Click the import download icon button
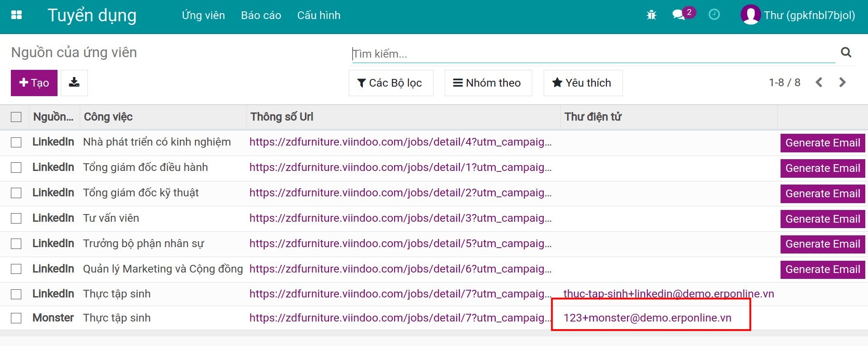This screenshot has width=868, height=346. click(x=74, y=83)
